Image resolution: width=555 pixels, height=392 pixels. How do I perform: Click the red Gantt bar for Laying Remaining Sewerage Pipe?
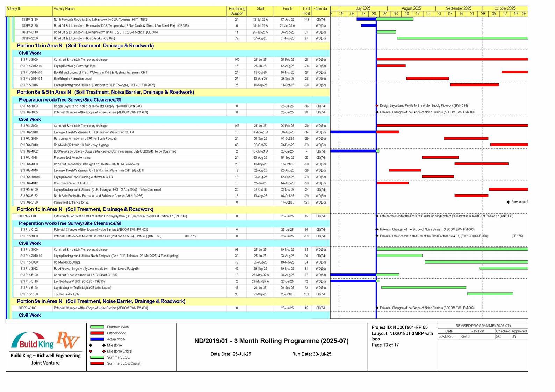click(x=391, y=66)
